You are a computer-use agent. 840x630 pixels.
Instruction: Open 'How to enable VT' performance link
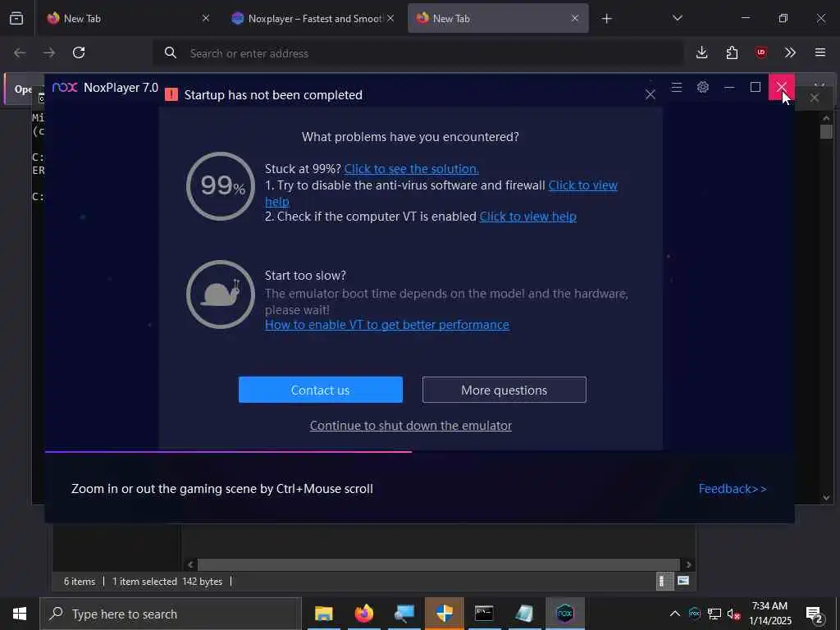pos(387,325)
